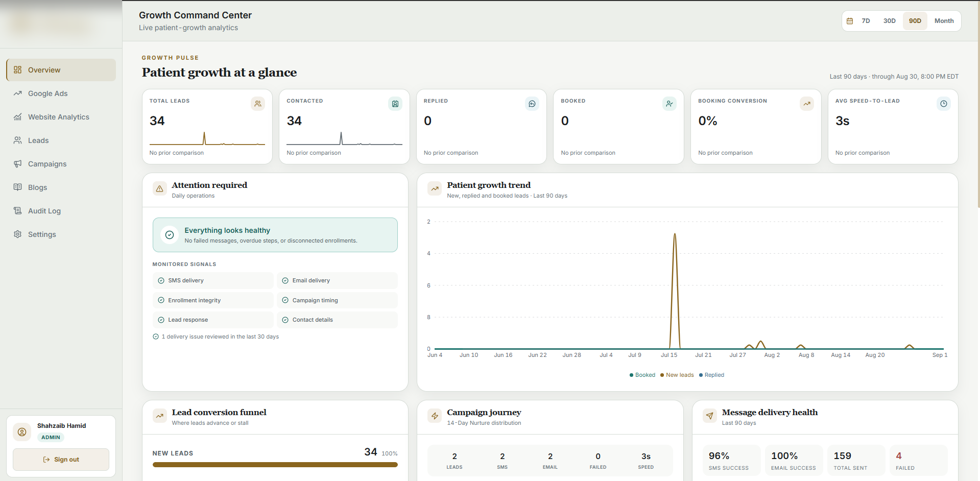Screen dimensions: 980x481
Task: Click the 100% Email Success stat
Action: 794,461
